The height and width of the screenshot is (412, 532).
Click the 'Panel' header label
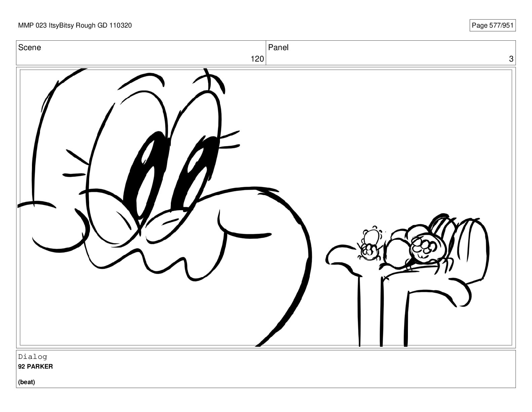point(278,47)
